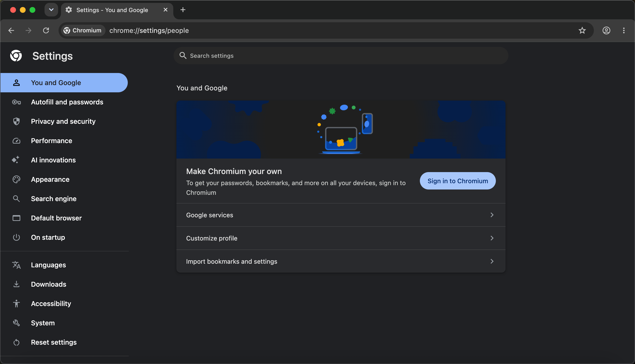
Task: Go back using the back arrow
Action: click(x=11, y=30)
